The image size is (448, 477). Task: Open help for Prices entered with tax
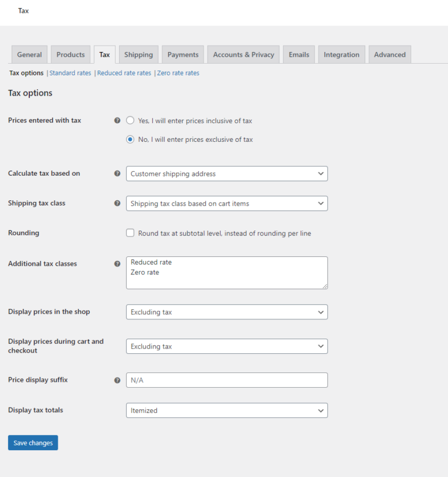point(117,120)
